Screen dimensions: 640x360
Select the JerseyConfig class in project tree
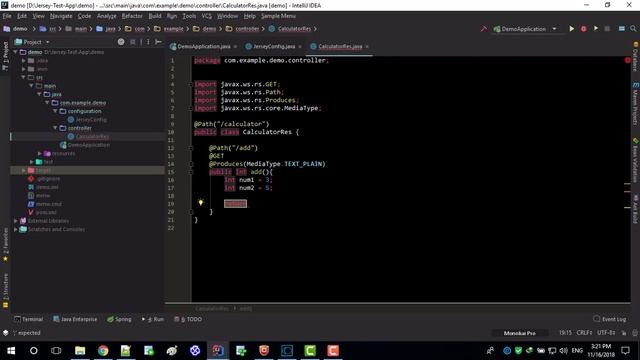pyautogui.click(x=91, y=120)
